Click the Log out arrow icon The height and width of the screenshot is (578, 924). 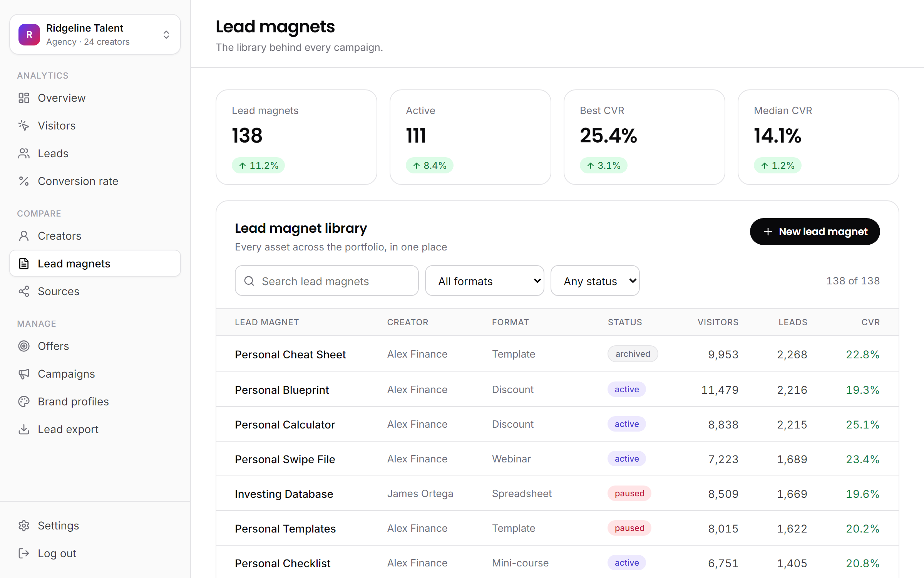[24, 553]
